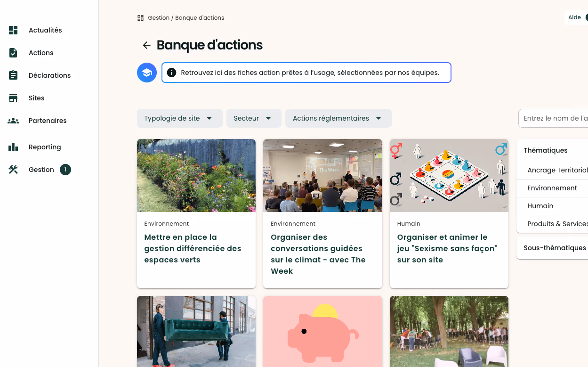The image size is (588, 367).
Task: Expand the Sous-thématiques section
Action: click(x=552, y=248)
